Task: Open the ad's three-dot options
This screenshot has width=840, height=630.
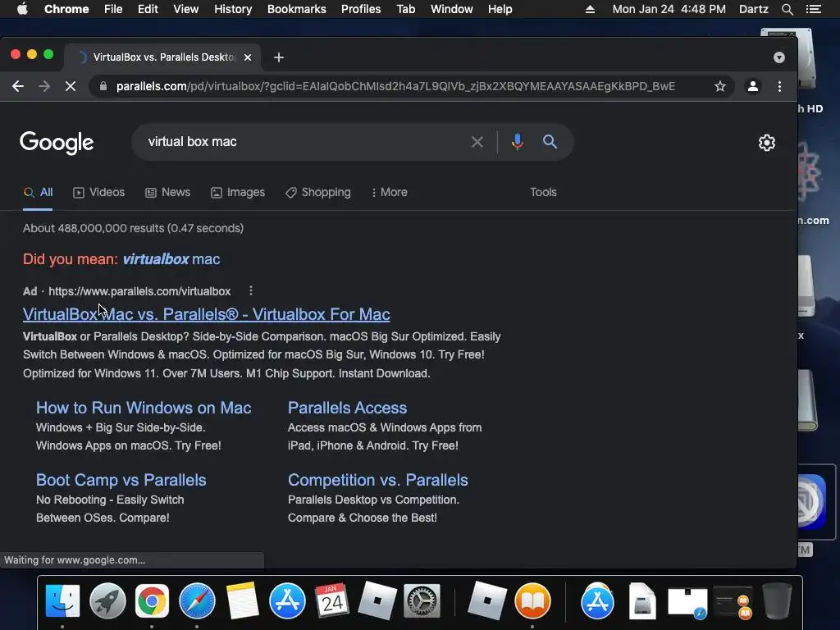Action: (251, 291)
